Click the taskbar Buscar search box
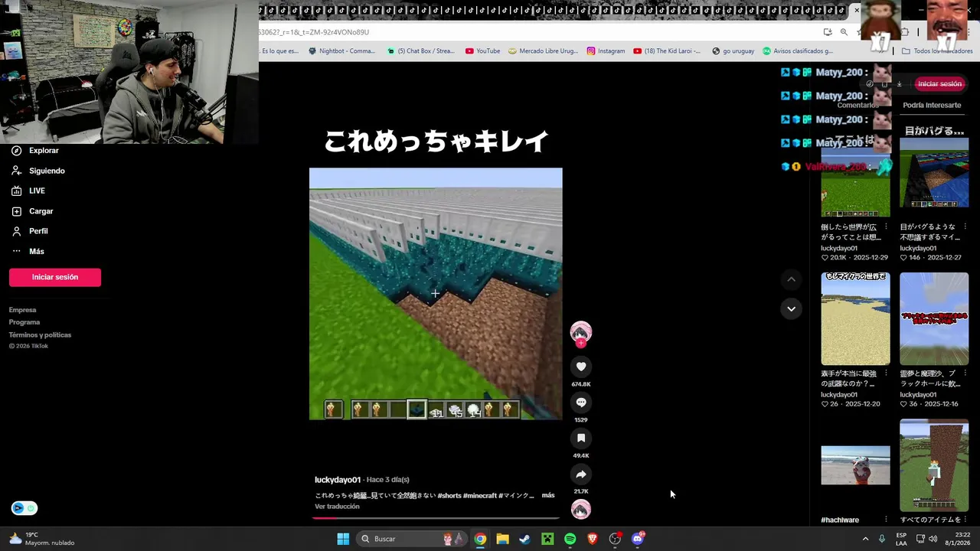This screenshot has width=980, height=551. pos(412,539)
